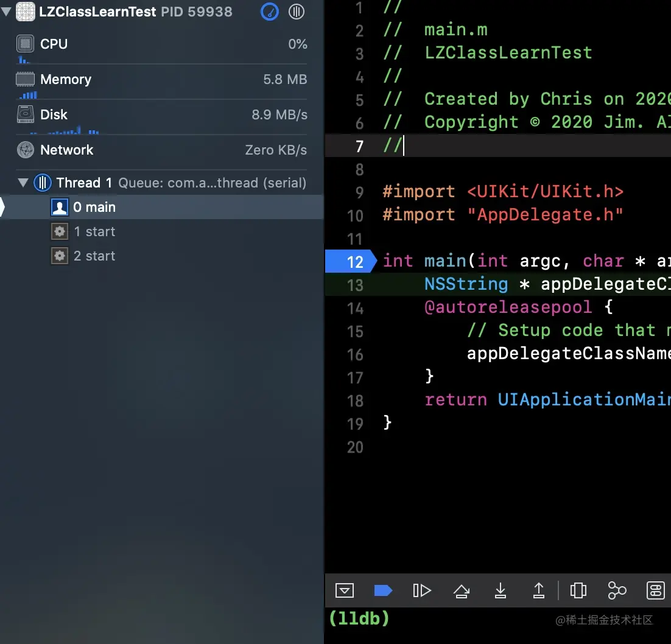Click the CPU 0% value
671x644 pixels.
[x=297, y=44]
